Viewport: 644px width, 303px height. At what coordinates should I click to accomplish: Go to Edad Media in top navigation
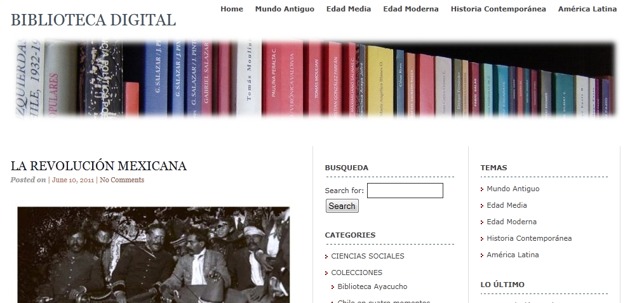point(349,9)
